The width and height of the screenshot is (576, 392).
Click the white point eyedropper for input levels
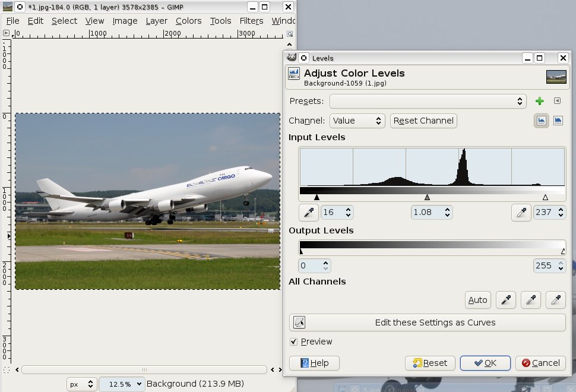[521, 212]
